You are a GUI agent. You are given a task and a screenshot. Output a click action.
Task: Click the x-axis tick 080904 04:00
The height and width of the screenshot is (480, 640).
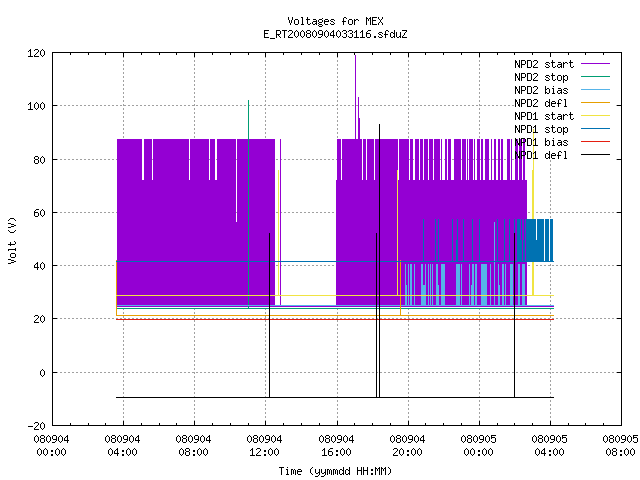[122, 446]
